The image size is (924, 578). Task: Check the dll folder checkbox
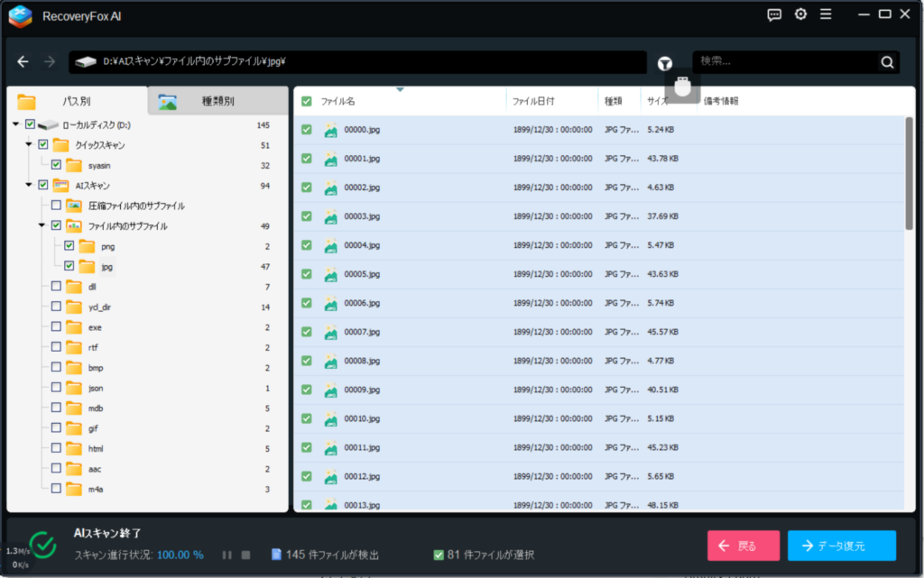[x=56, y=287]
